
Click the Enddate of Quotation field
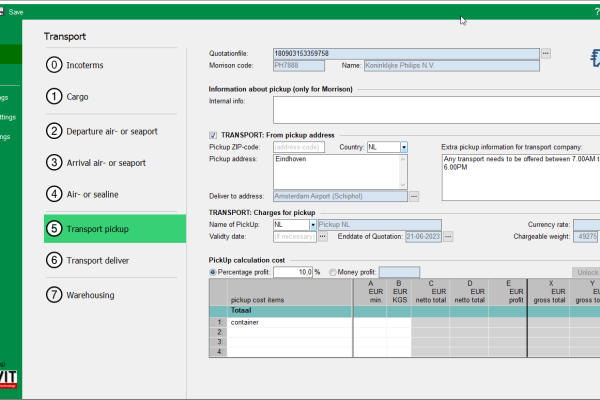(423, 237)
